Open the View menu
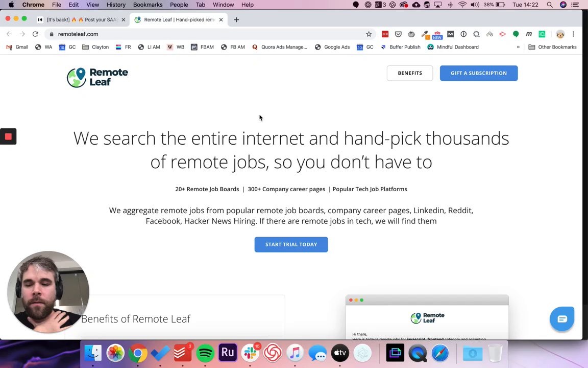This screenshot has height=368, width=588. click(92, 5)
